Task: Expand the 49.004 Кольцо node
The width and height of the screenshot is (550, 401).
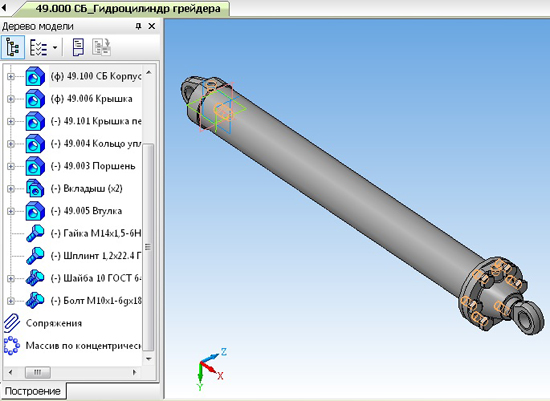Action: (x=11, y=143)
